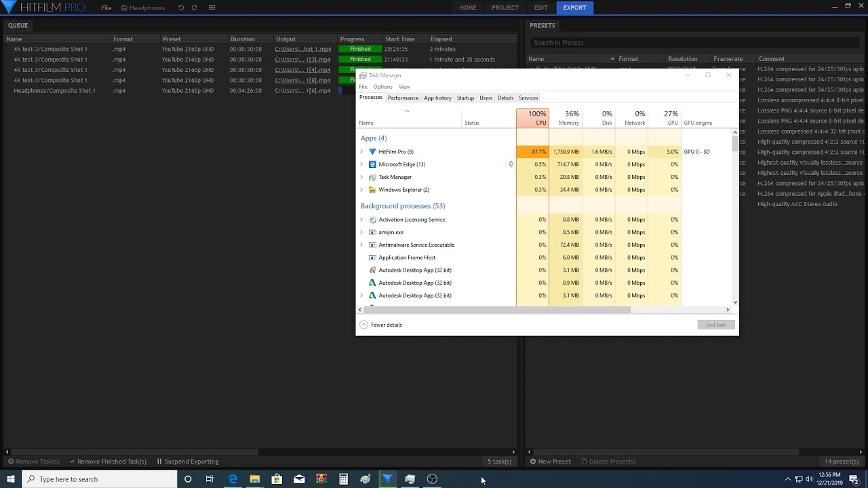Click the Finished progress bar at 20:25:35

coord(360,49)
